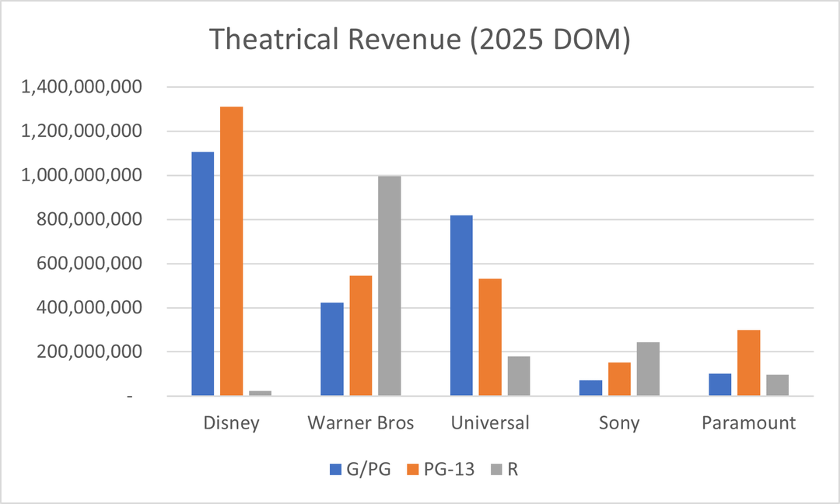840x504 pixels.
Task: Click the chart title Theatrical Revenue (2025 DOM)
Action: click(x=420, y=40)
